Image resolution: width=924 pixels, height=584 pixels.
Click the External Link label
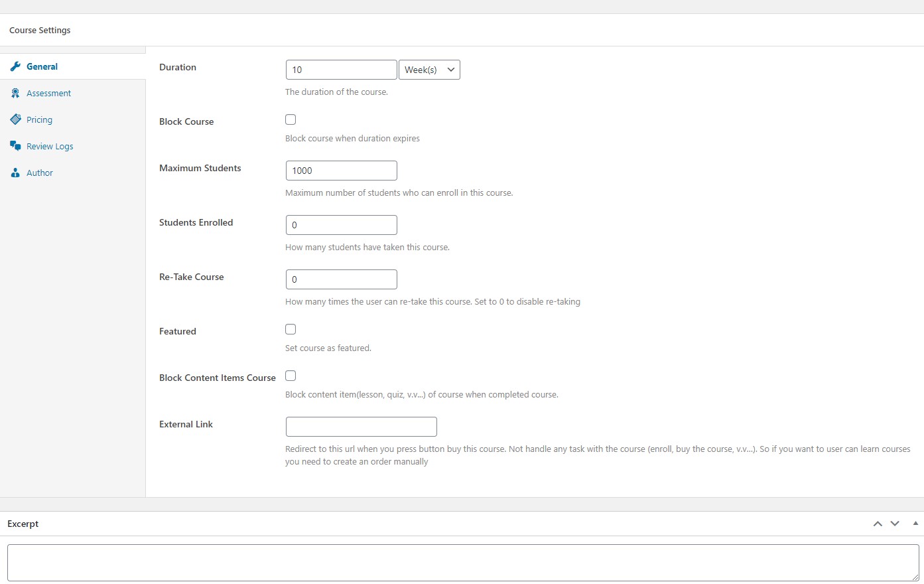click(x=186, y=424)
